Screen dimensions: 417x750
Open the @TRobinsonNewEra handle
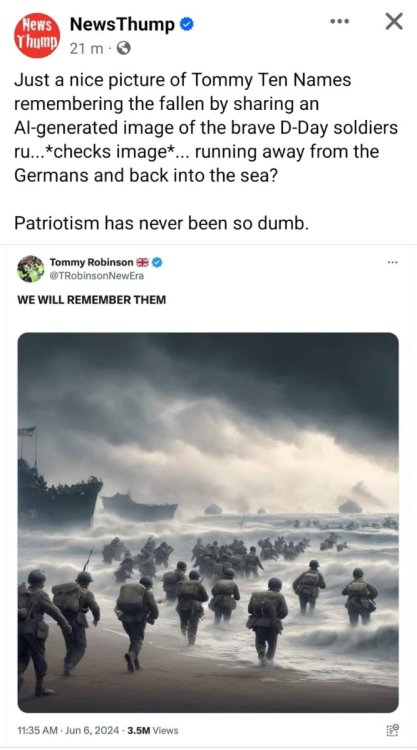click(97, 276)
